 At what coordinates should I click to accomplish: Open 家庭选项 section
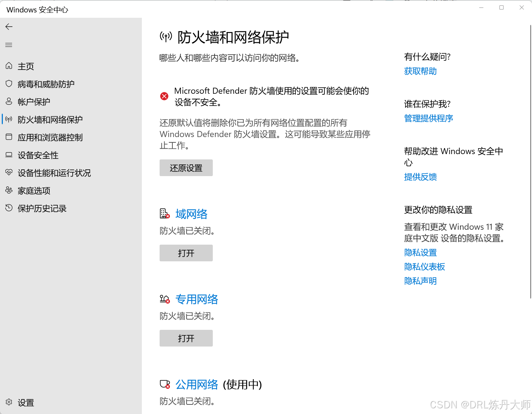click(x=34, y=191)
